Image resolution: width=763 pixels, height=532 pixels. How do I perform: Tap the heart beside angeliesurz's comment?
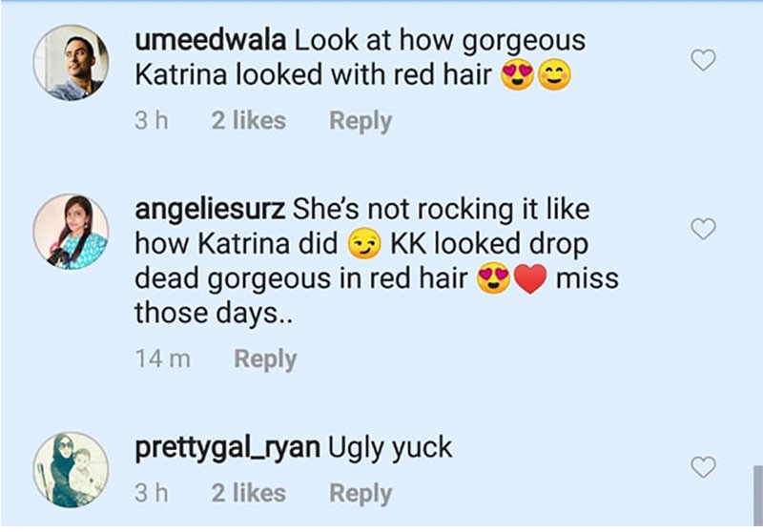703,229
